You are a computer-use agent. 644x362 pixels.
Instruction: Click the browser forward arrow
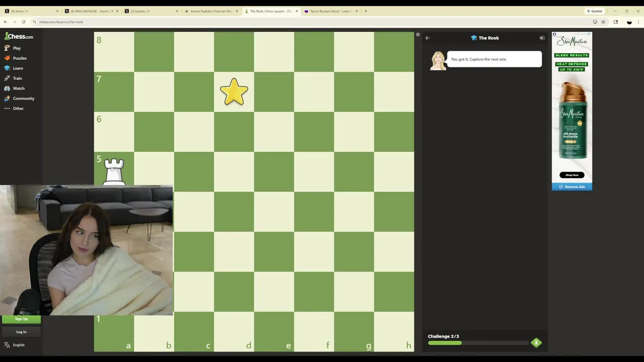click(15, 22)
